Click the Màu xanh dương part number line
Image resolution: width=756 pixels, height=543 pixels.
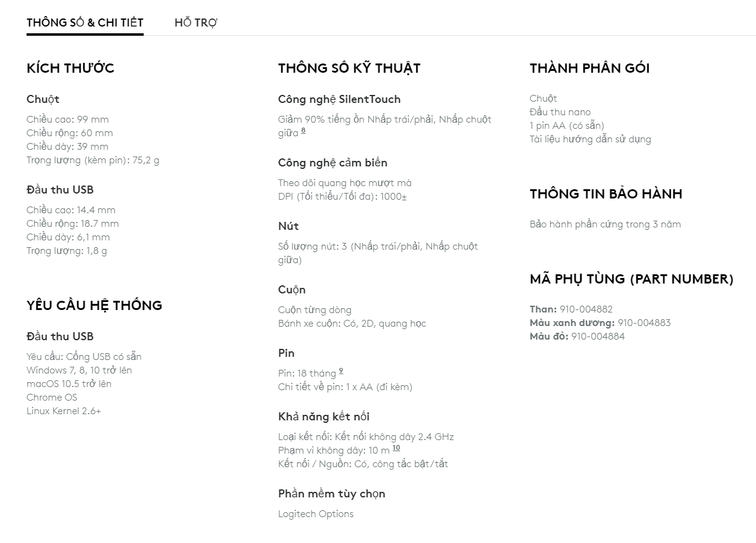pos(600,323)
